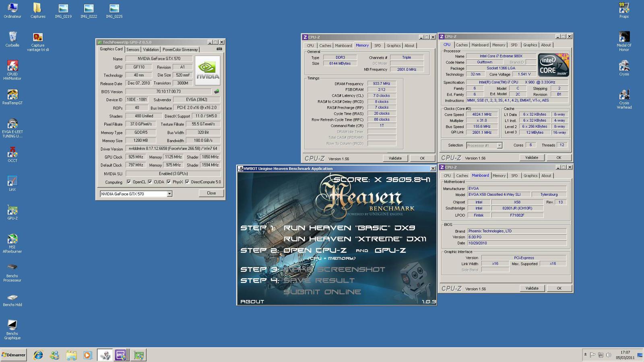
Task: Click OK in Memory CPU-Z window
Action: pyautogui.click(x=422, y=158)
